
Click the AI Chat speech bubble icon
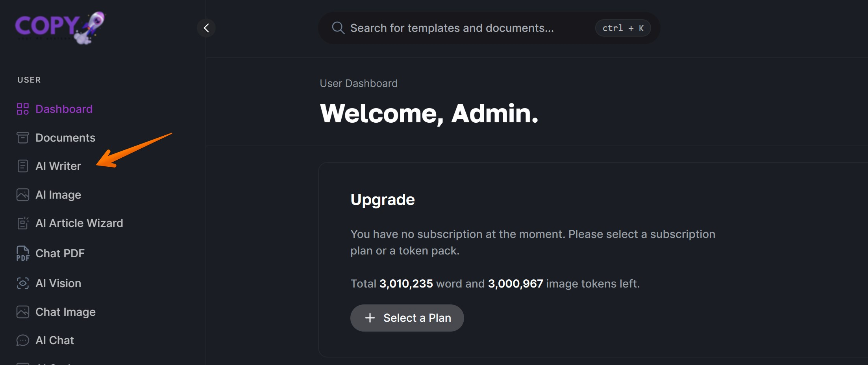tap(23, 340)
